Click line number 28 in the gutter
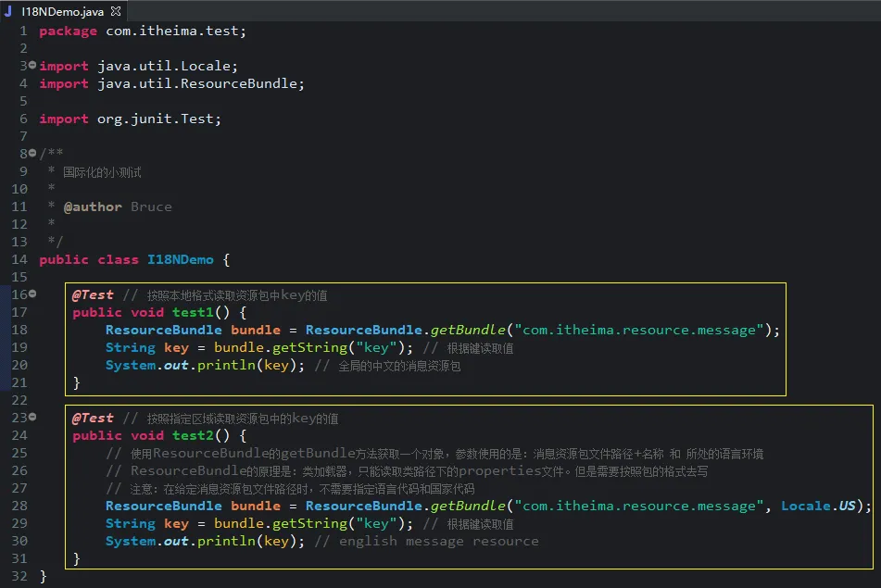The image size is (881, 588). point(19,506)
